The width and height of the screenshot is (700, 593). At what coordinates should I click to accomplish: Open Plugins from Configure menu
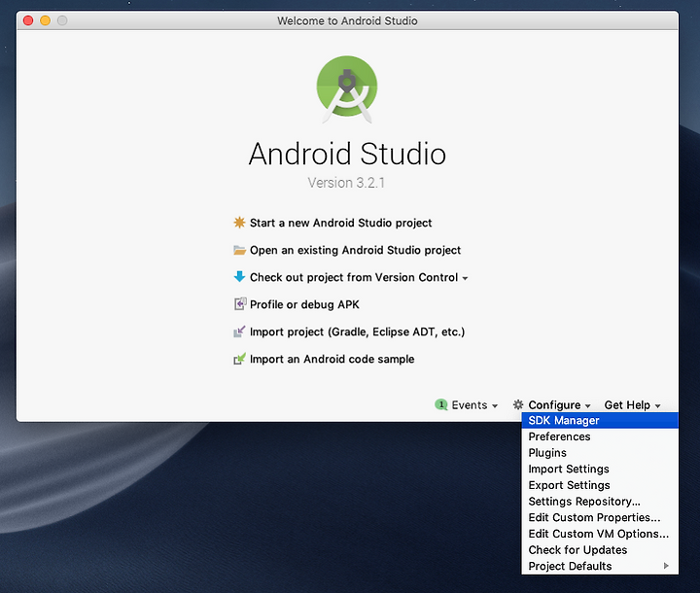tap(600, 452)
